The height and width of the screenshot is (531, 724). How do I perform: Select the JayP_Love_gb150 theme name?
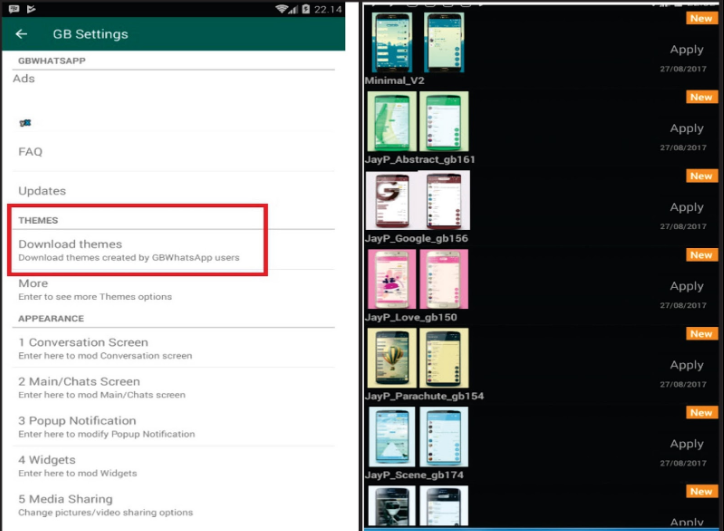tap(411, 317)
